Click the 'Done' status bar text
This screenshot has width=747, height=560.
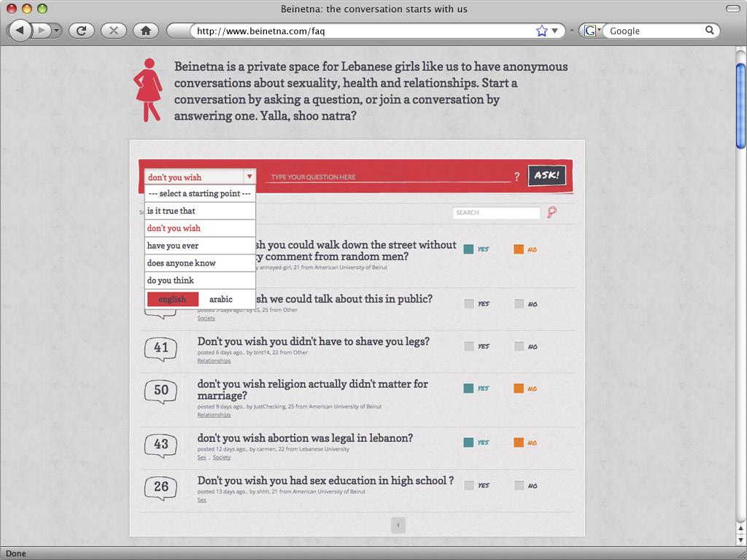(16, 553)
